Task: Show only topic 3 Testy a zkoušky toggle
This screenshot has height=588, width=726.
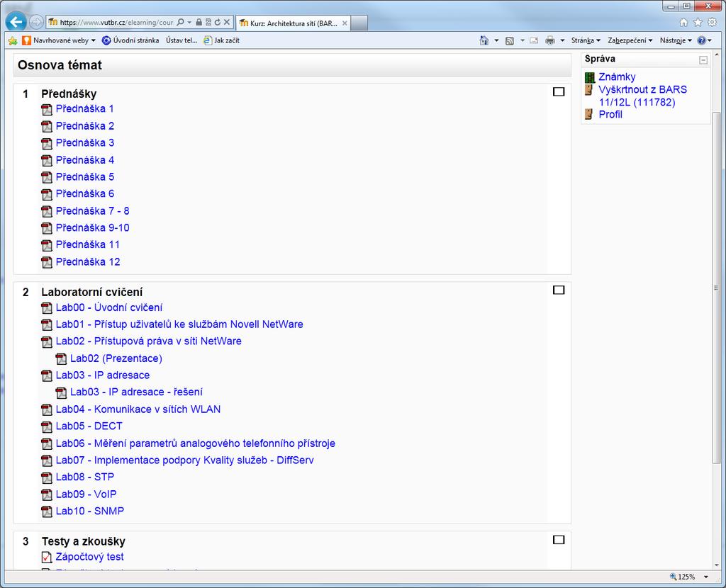Action: coord(559,540)
